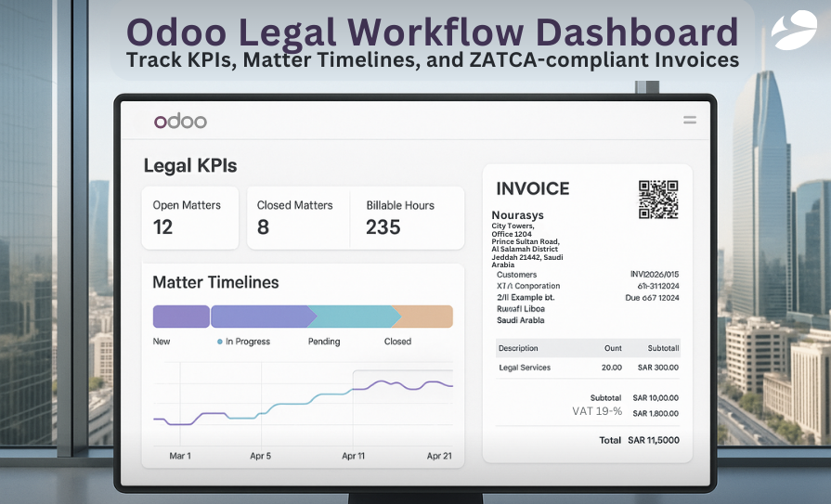Viewport: 831px width, 504px height.
Task: Click the Billable Hours value 235
Action: point(383,227)
